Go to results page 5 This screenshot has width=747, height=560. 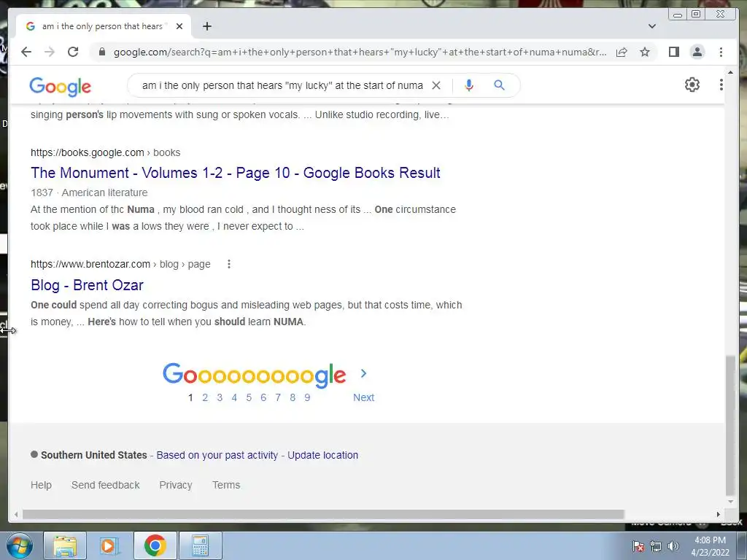[x=249, y=397]
